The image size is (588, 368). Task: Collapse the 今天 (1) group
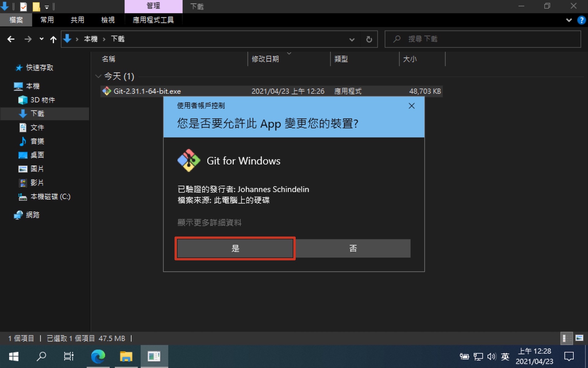point(98,76)
